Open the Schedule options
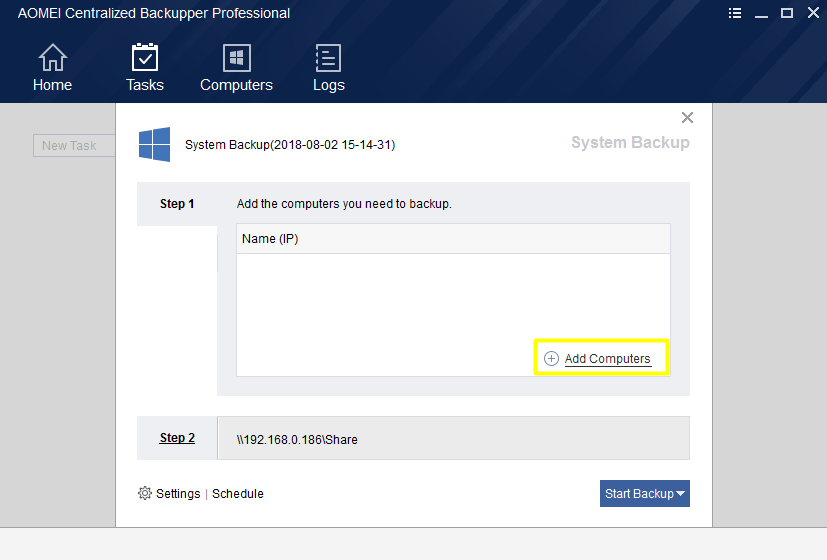Image resolution: width=827 pixels, height=560 pixels. (237, 494)
